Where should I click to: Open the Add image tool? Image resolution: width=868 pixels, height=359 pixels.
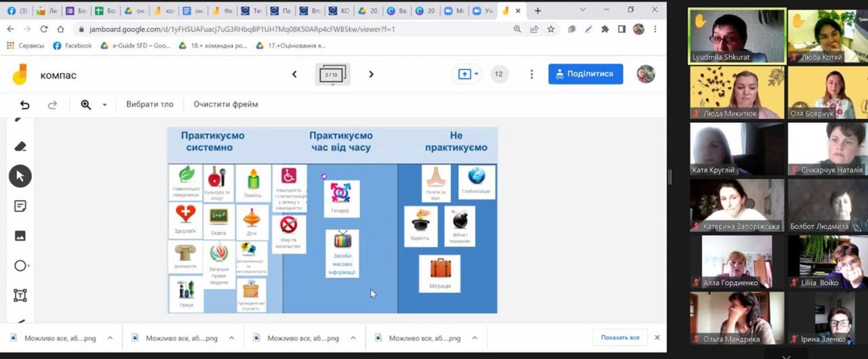[20, 235]
